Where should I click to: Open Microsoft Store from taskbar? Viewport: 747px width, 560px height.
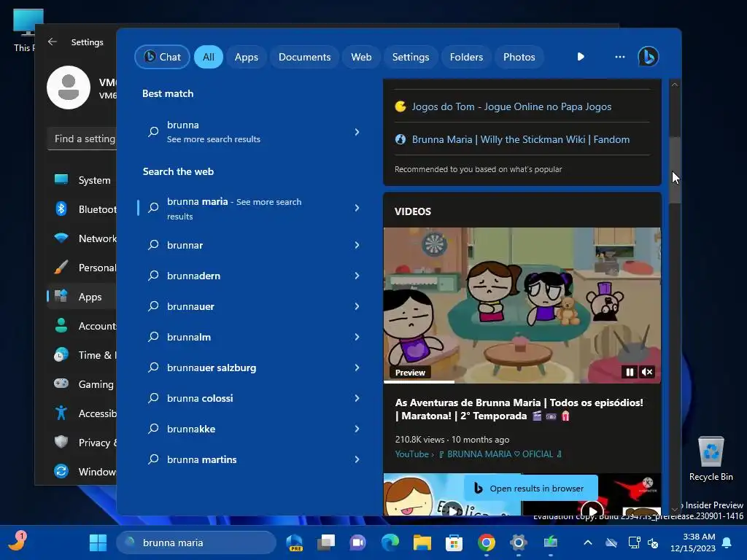click(454, 542)
